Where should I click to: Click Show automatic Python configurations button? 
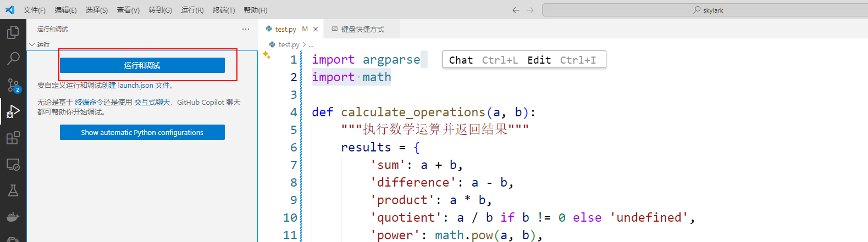(142, 132)
